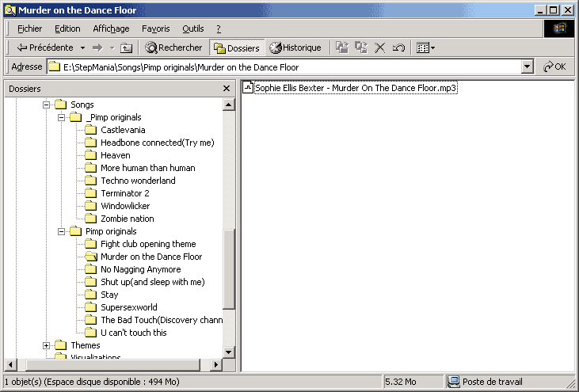Viewport: 579px width, 392px height.
Task: Click the title bar explorer icon
Action: click(10, 10)
